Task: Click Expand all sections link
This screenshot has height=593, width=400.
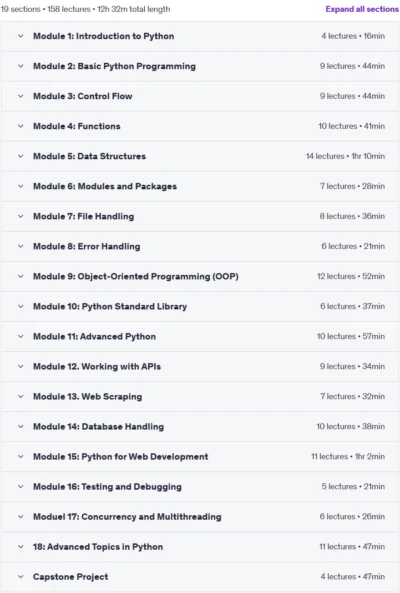Action: 362,9
